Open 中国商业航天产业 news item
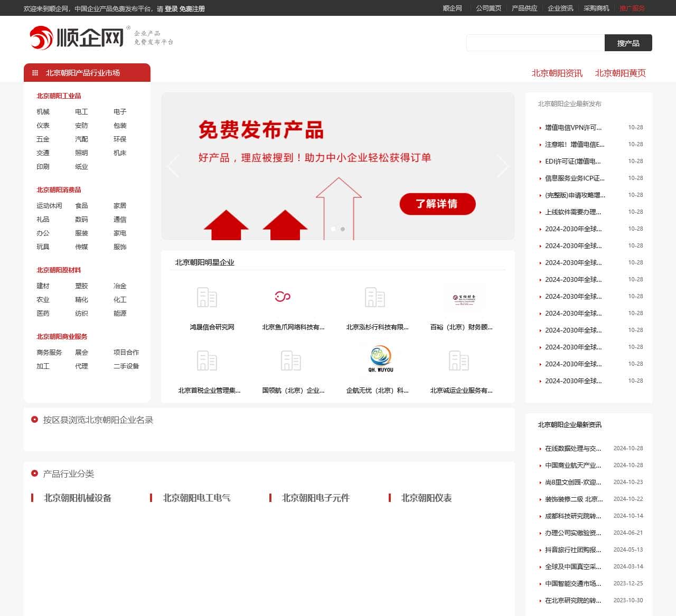Image resolution: width=676 pixels, height=616 pixels. tap(573, 466)
